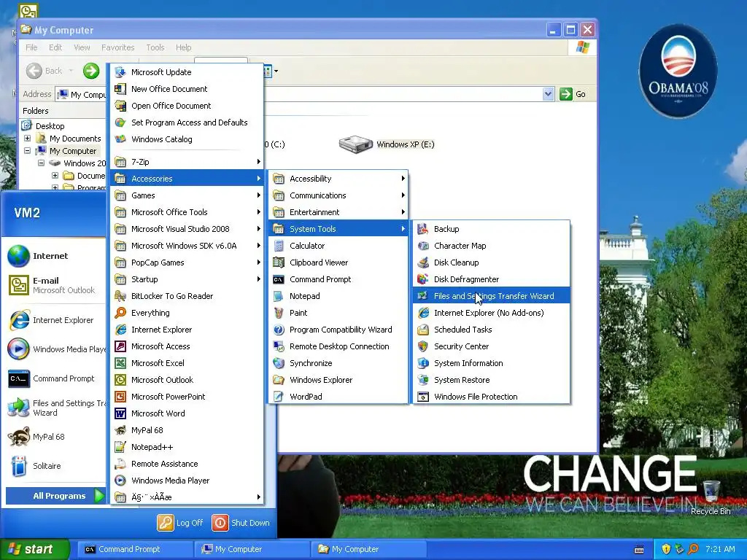Viewport: 747px width, 560px height.
Task: Open Notepad
Action: pyautogui.click(x=338, y=296)
